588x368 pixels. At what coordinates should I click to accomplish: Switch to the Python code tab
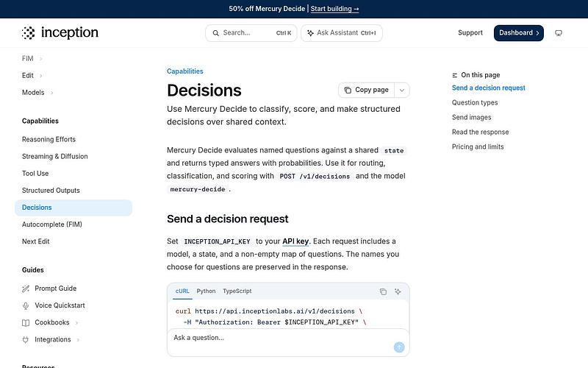pyautogui.click(x=206, y=291)
